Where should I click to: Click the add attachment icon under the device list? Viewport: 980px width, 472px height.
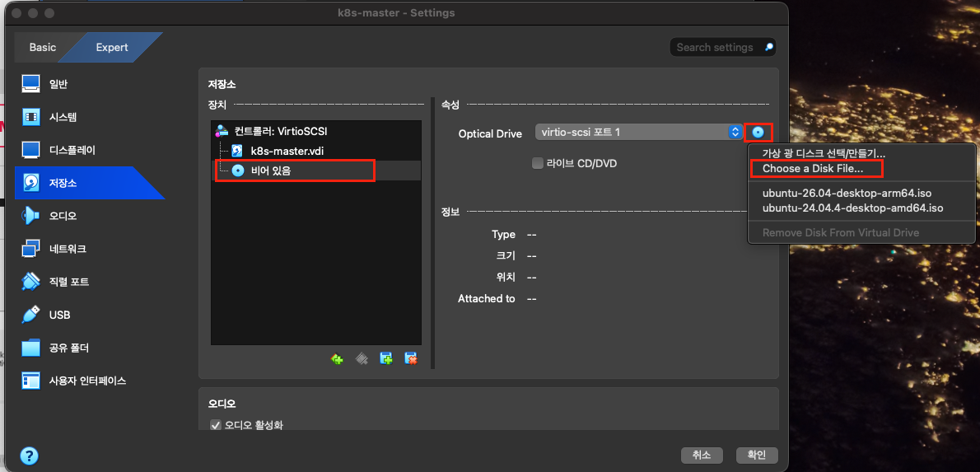click(x=386, y=359)
